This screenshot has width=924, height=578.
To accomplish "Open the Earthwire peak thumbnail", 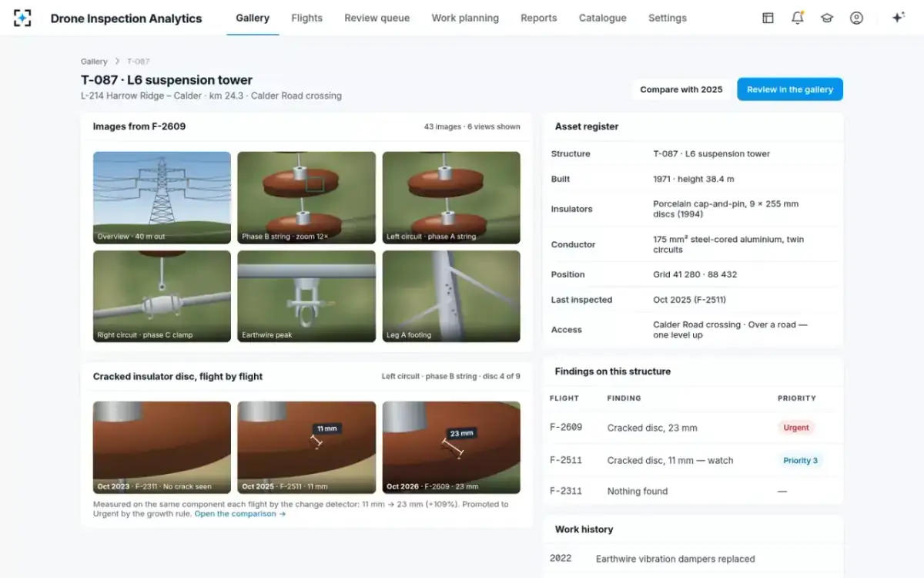I will (306, 296).
